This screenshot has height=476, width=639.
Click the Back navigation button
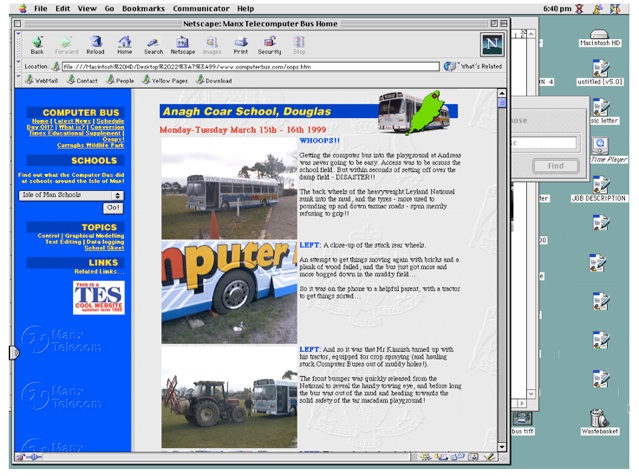tap(37, 43)
